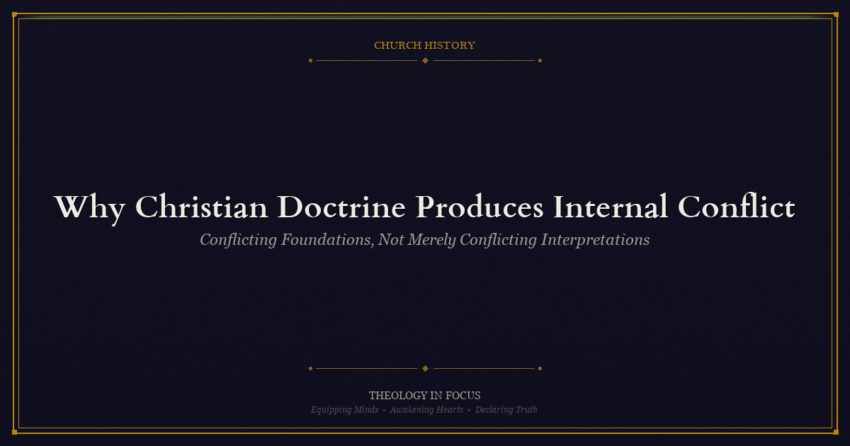Click the right end dot of bottom divider
The image size is (850, 446).
click(540, 368)
